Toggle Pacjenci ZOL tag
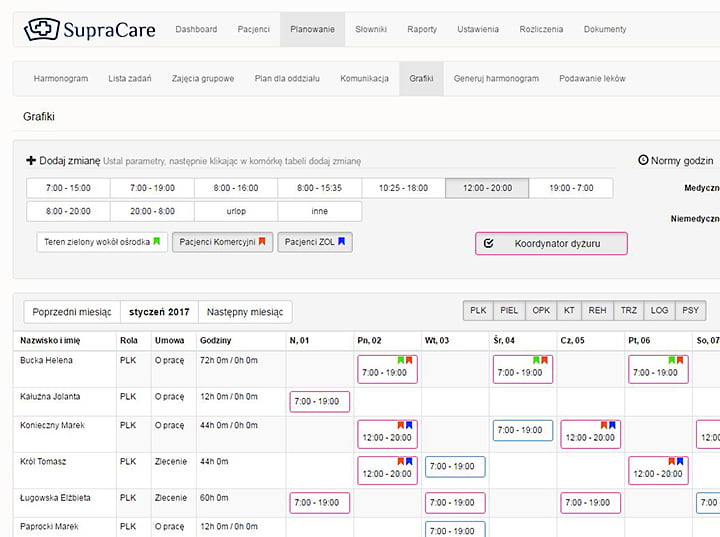This screenshot has width=720, height=537. (x=315, y=242)
